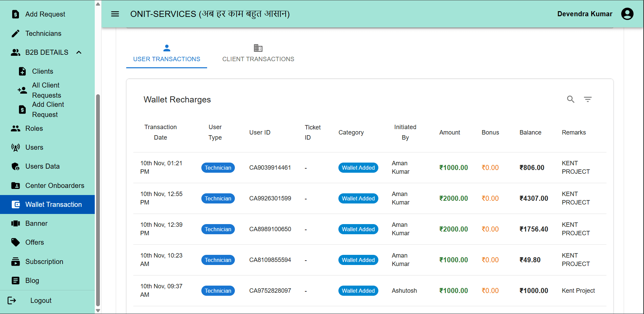Click the B2B DETAILS people icon
Screen dimensions: 644x314
[16, 52]
